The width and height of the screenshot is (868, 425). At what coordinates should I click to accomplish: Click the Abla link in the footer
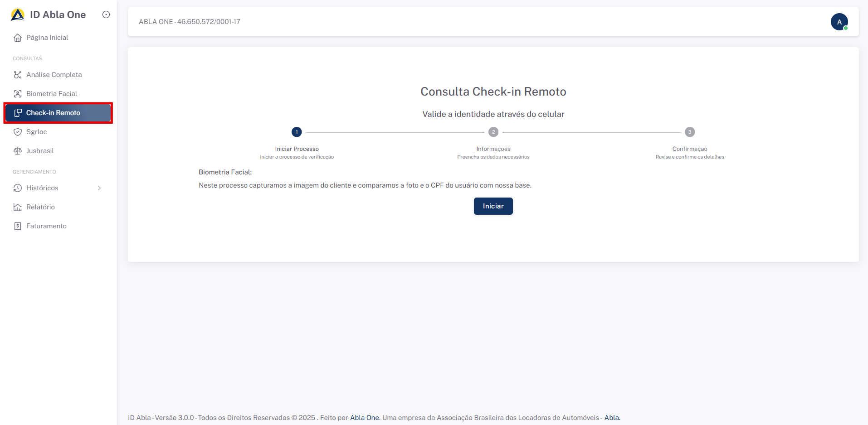(611, 417)
